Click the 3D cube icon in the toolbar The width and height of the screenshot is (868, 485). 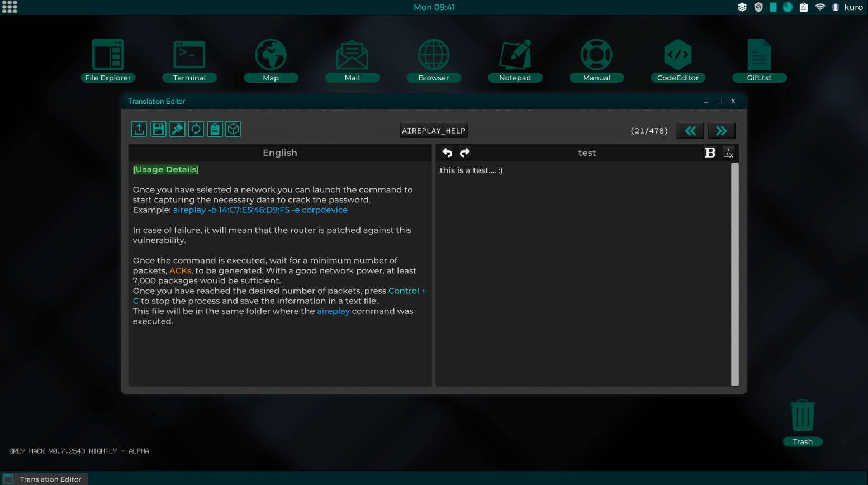point(234,130)
